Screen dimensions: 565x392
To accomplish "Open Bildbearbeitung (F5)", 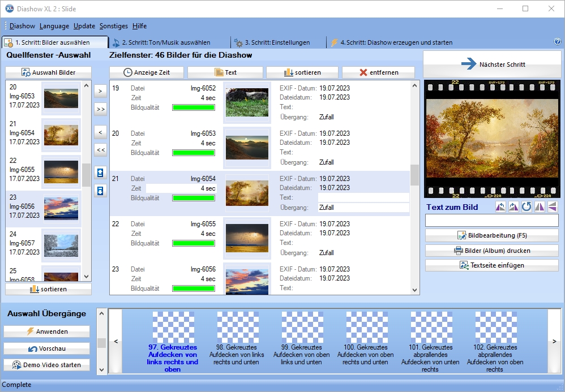I will click(x=492, y=235).
